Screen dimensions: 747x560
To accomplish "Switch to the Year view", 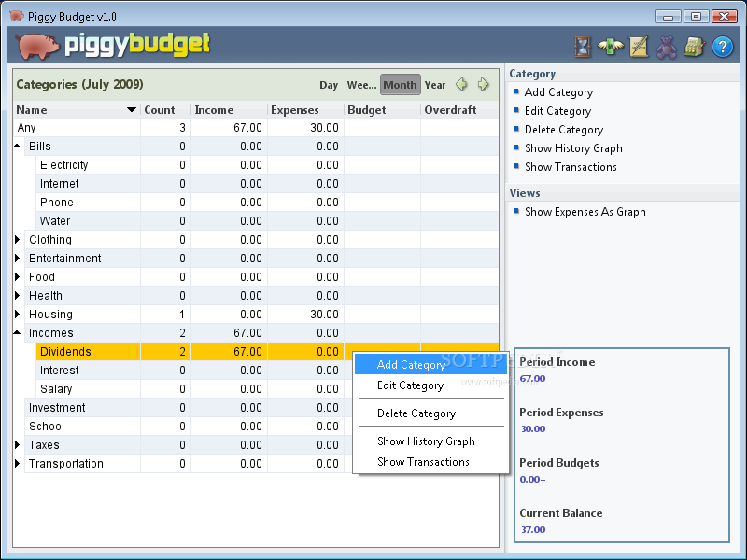I will point(435,85).
